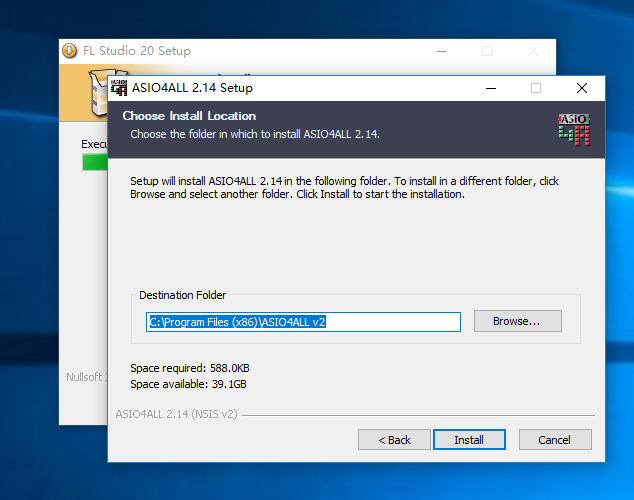634x500 pixels.
Task: Select the Destination Folder path field
Action: [x=303, y=322]
